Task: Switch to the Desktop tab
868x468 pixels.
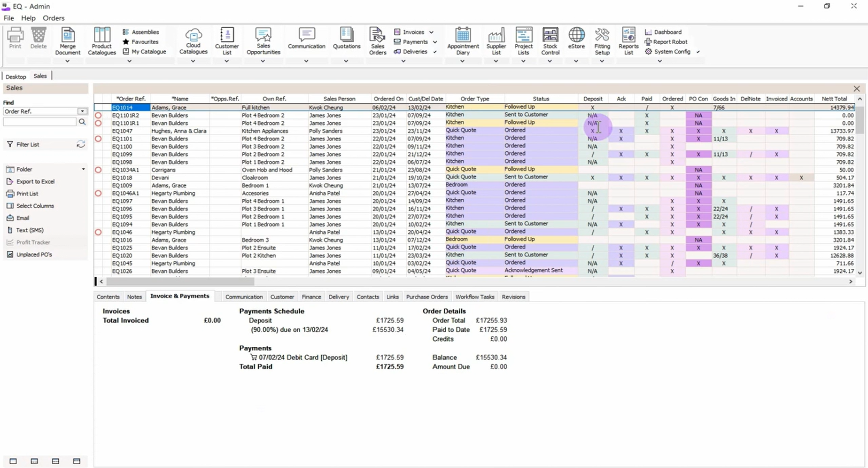Action: [x=16, y=76]
